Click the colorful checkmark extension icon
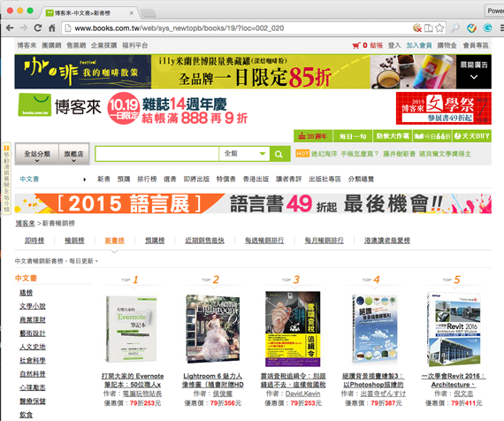504x421 pixels. tap(471, 28)
